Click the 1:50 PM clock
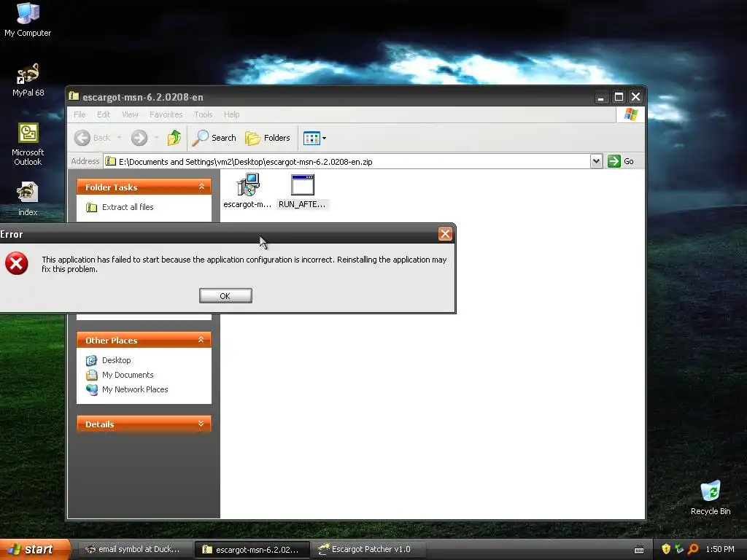Screen dimensions: 747x560 720,550
